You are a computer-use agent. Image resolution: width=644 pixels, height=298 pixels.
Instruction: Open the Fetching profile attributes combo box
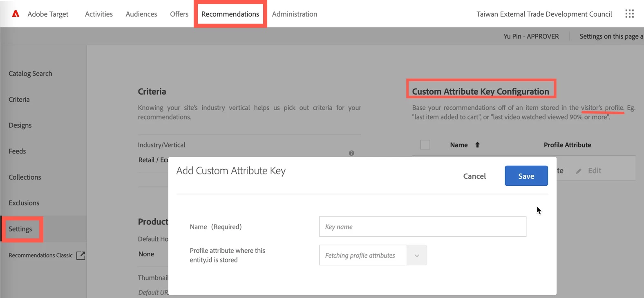point(373,256)
